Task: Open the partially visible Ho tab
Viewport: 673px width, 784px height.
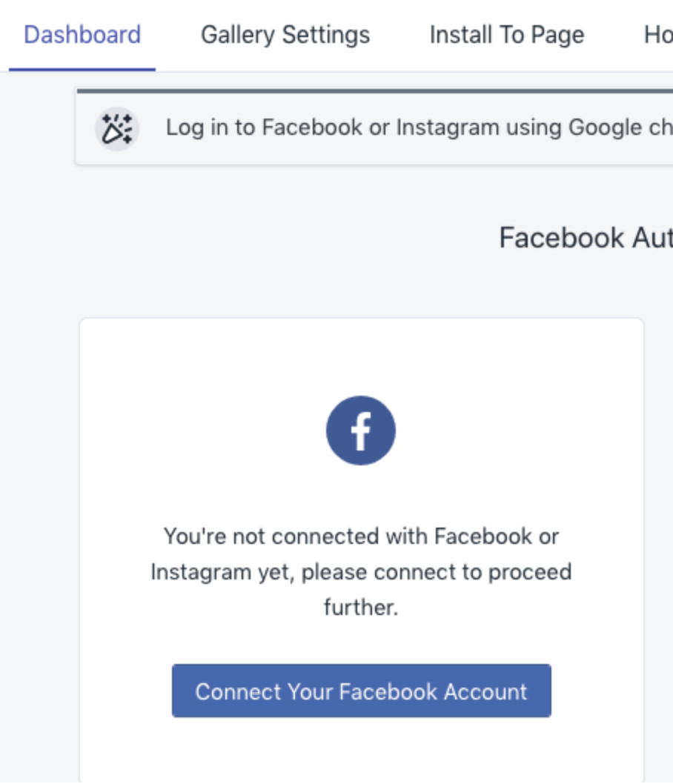Action: pyautogui.click(x=657, y=35)
